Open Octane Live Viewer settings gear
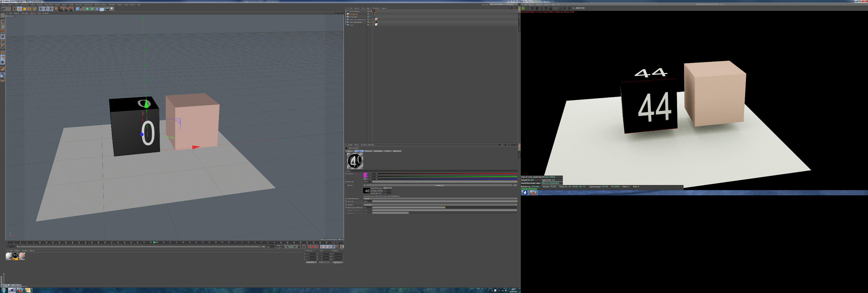The height and width of the screenshot is (293, 868). pyautogui.click(x=546, y=8)
